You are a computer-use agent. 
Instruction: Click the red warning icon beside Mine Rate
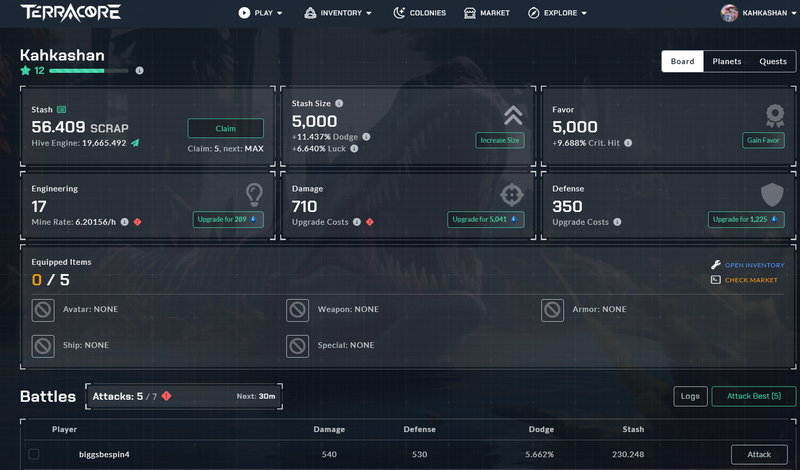(x=137, y=222)
